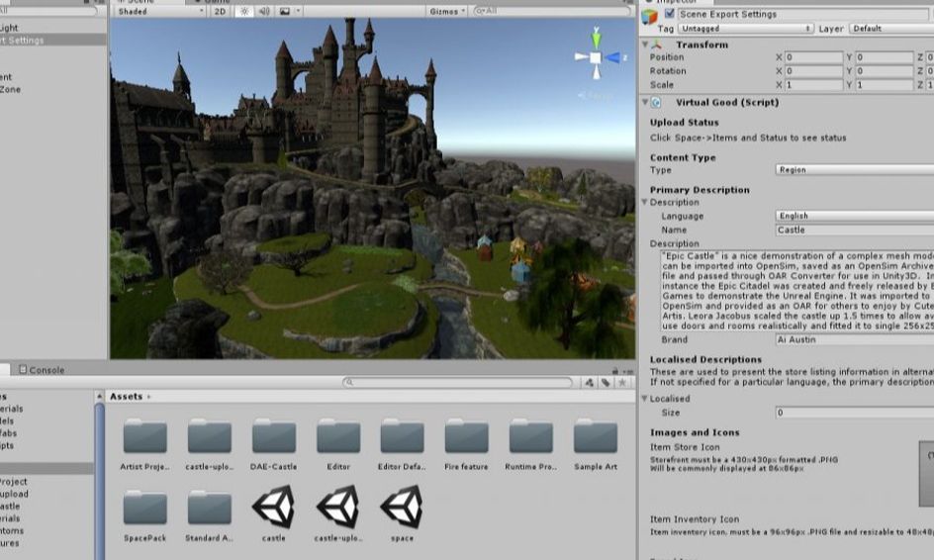
Task: Click the center cube of scene gizmo
Action: [x=596, y=57]
